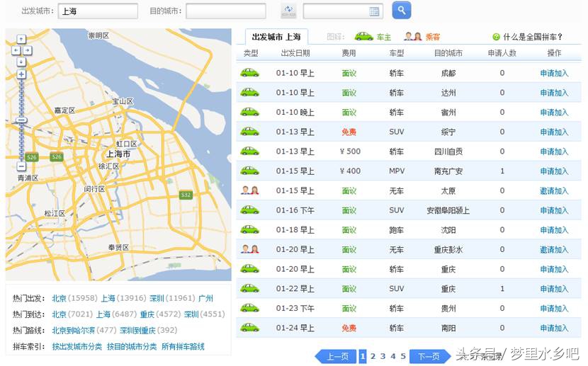This screenshot has width=588, height=366.
Task: Pan map left arrow
Action: point(16,50)
